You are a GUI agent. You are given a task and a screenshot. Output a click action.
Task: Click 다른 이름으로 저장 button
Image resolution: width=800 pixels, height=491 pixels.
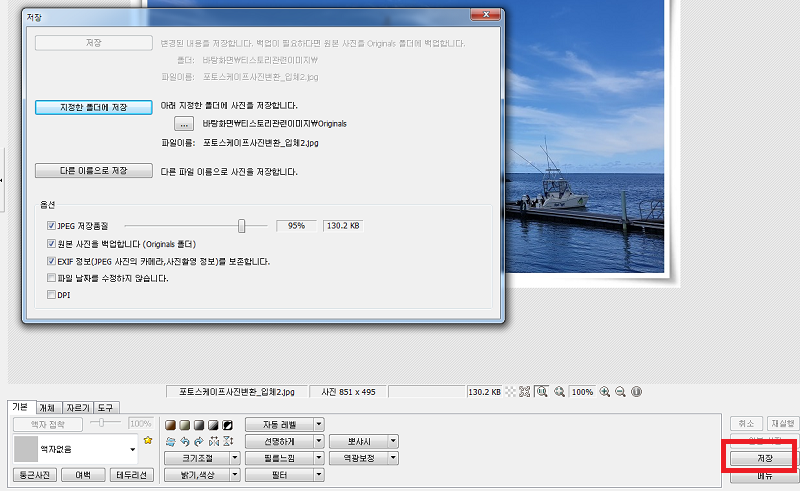pyautogui.click(x=94, y=170)
